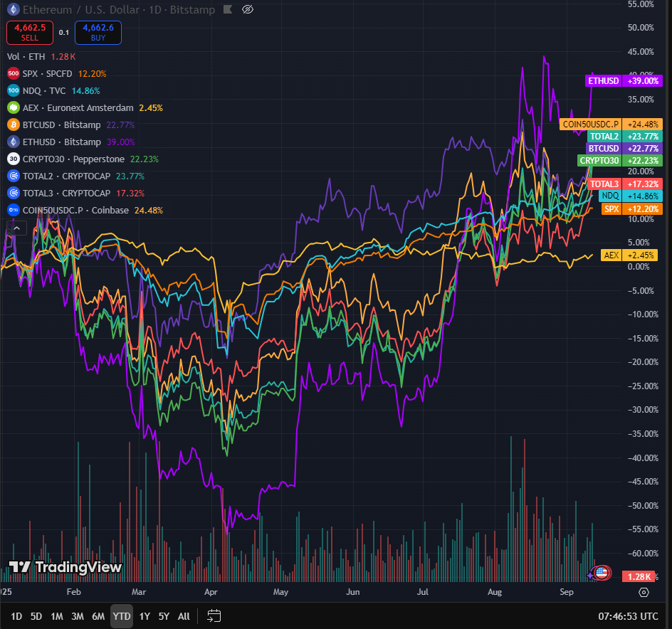
Task: Open the Go to date calendar icon
Action: point(214,616)
